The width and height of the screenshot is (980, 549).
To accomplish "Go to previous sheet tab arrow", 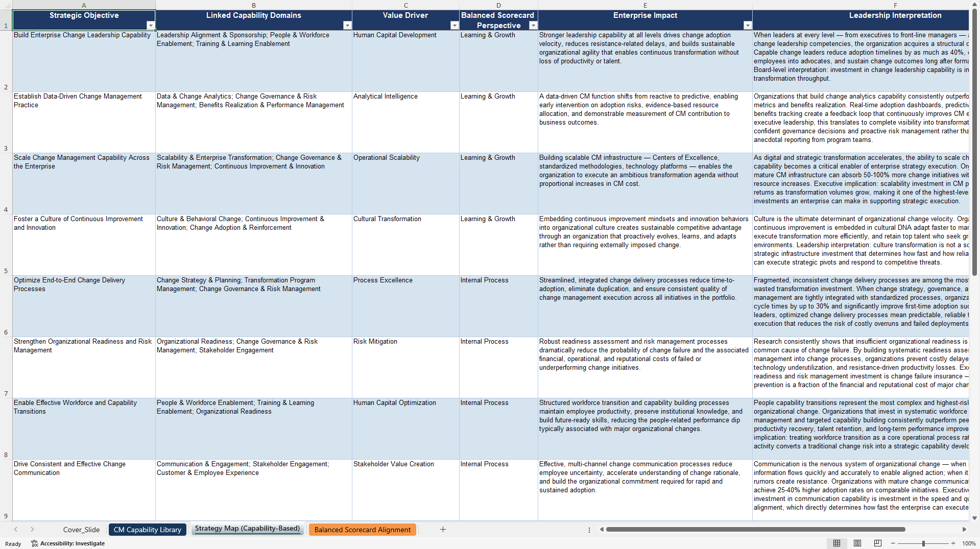I will pyautogui.click(x=16, y=530).
